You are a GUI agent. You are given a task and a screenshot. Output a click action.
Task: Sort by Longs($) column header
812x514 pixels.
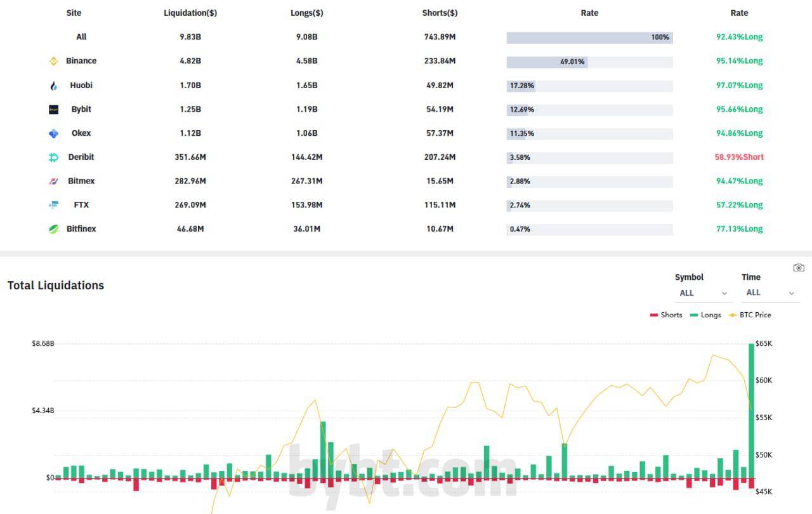(307, 13)
